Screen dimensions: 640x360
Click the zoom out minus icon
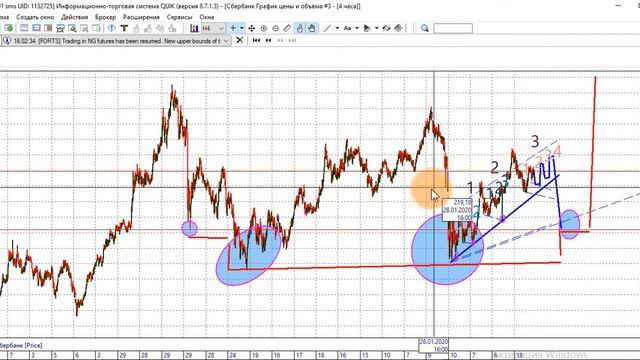coord(276,28)
